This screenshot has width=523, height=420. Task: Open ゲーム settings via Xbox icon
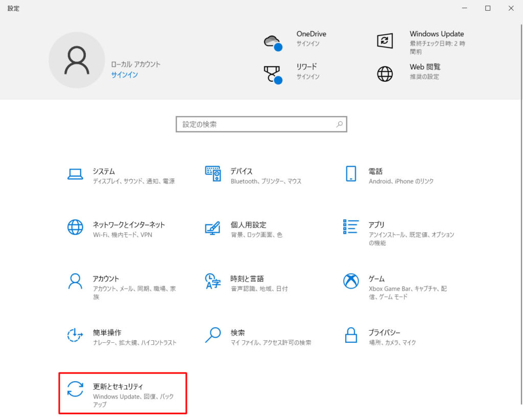[351, 282]
